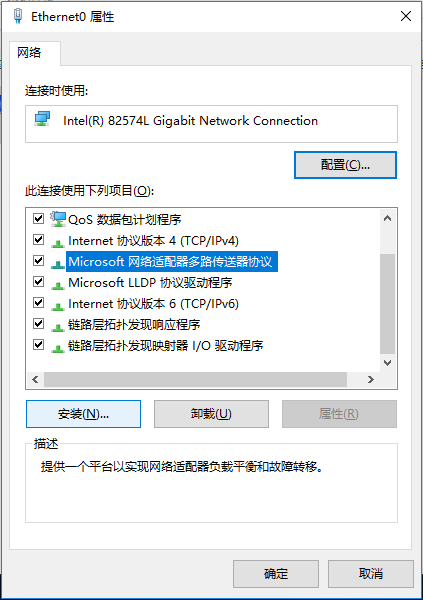Click the vertical scrollbar thumb in list
The image size is (423, 600).
pos(387,304)
